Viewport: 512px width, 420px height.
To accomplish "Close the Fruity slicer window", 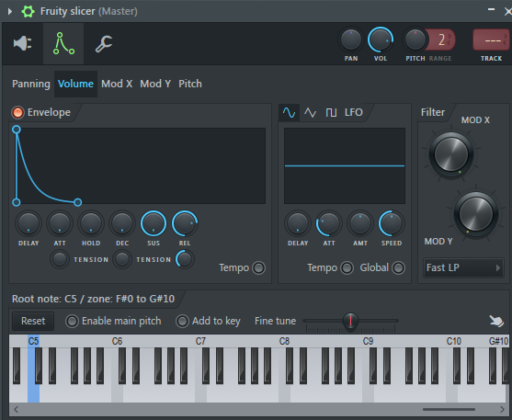I will (x=507, y=12).
